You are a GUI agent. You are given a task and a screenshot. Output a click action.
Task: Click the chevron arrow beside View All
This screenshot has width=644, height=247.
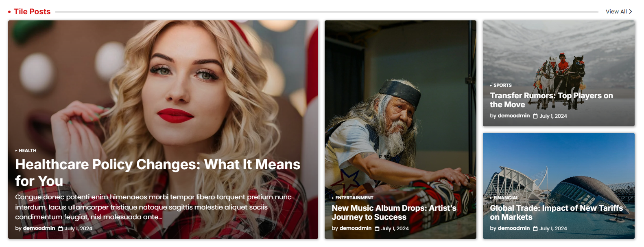click(x=630, y=11)
